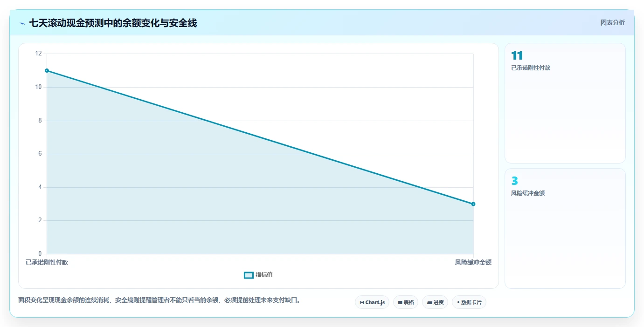644x327 pixels.
Task: Click the title 七天滚动现金预测中的余额变化与安全线
Action: (113, 23)
